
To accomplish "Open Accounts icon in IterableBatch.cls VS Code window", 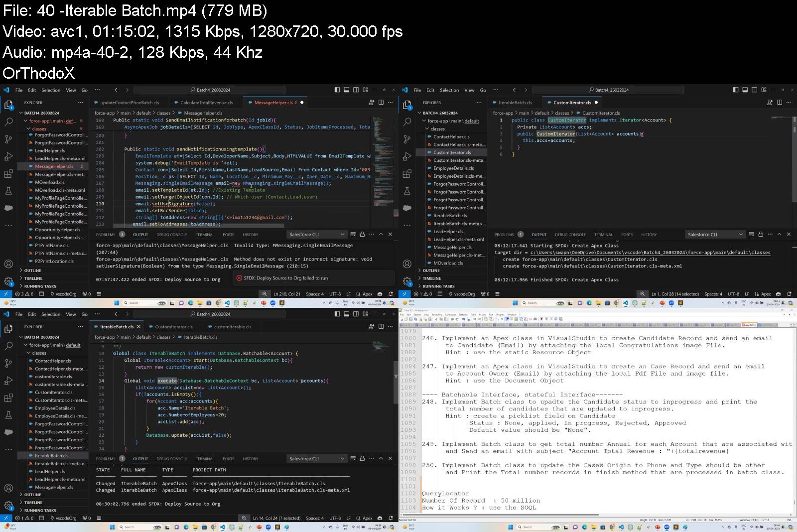I will coord(8,488).
